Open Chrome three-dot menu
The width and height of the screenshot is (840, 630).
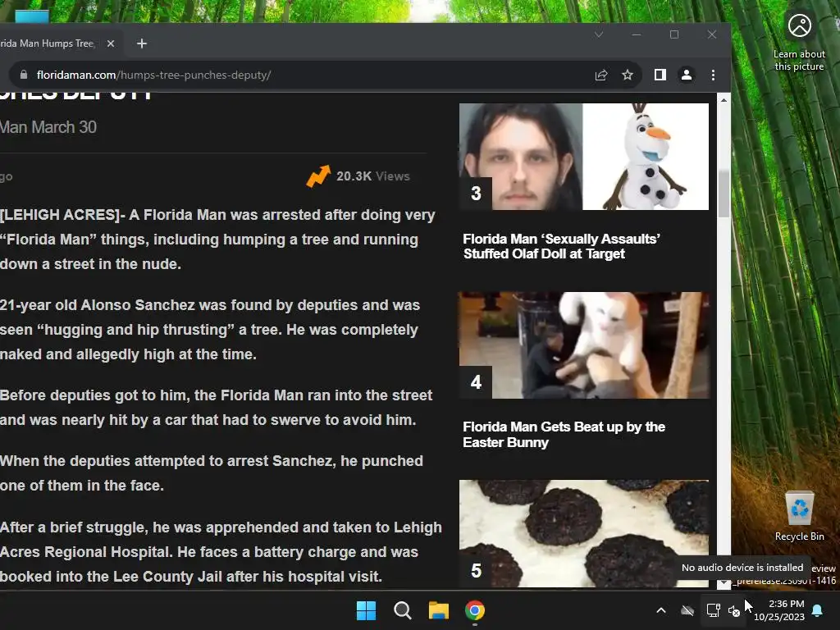point(713,75)
